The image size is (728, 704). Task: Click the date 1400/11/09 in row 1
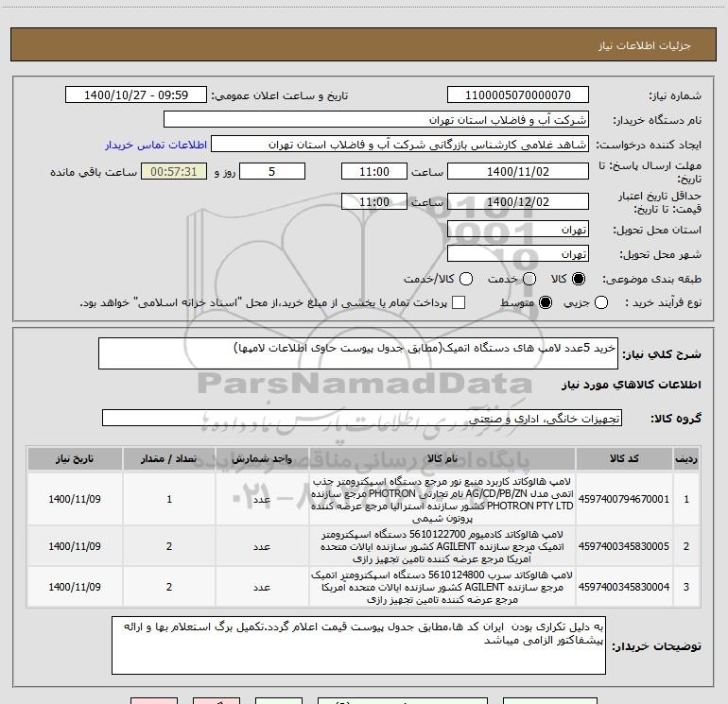[x=75, y=499]
